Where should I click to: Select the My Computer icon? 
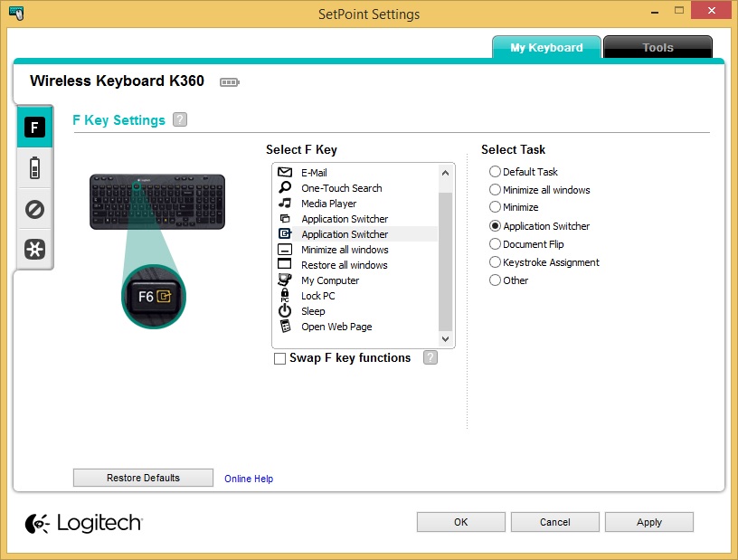click(285, 280)
